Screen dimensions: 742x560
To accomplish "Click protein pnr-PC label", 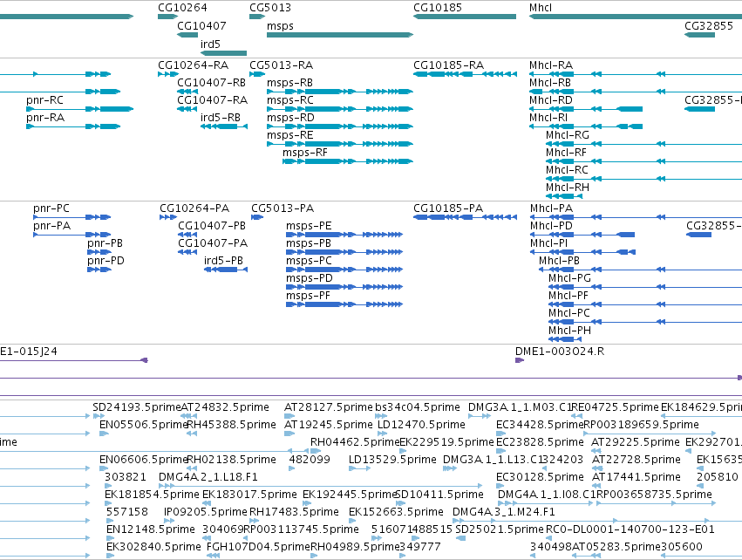I will click(x=51, y=208).
